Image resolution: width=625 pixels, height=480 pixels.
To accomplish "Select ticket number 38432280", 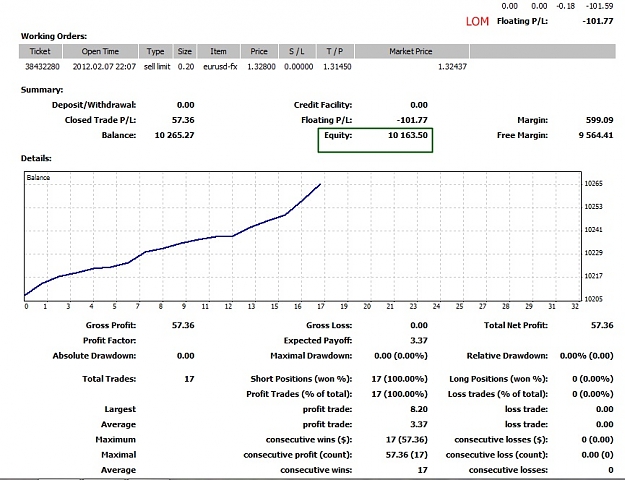I will (42, 67).
